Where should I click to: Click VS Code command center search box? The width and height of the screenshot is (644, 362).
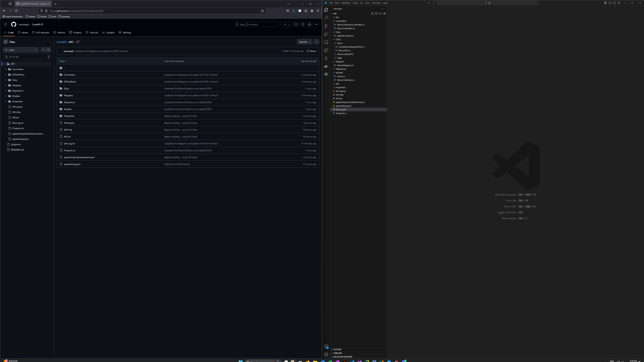tap(487, 3)
